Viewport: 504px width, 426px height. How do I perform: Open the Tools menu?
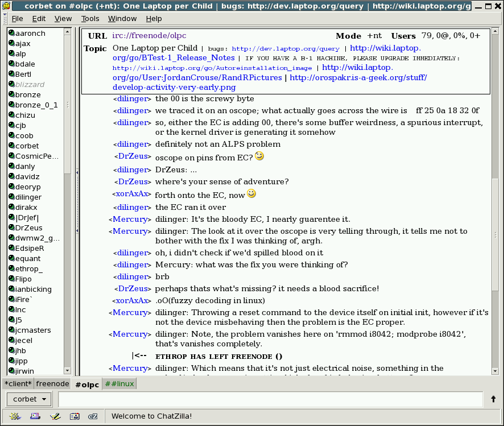[x=90, y=19]
